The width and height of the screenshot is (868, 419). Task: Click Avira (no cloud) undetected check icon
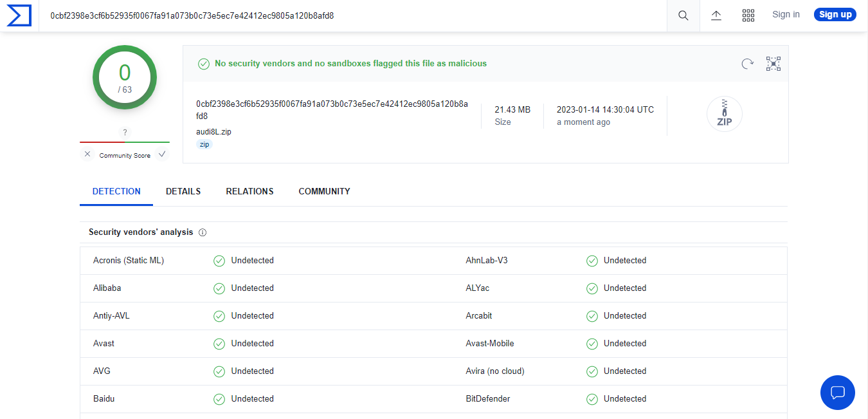(x=592, y=371)
